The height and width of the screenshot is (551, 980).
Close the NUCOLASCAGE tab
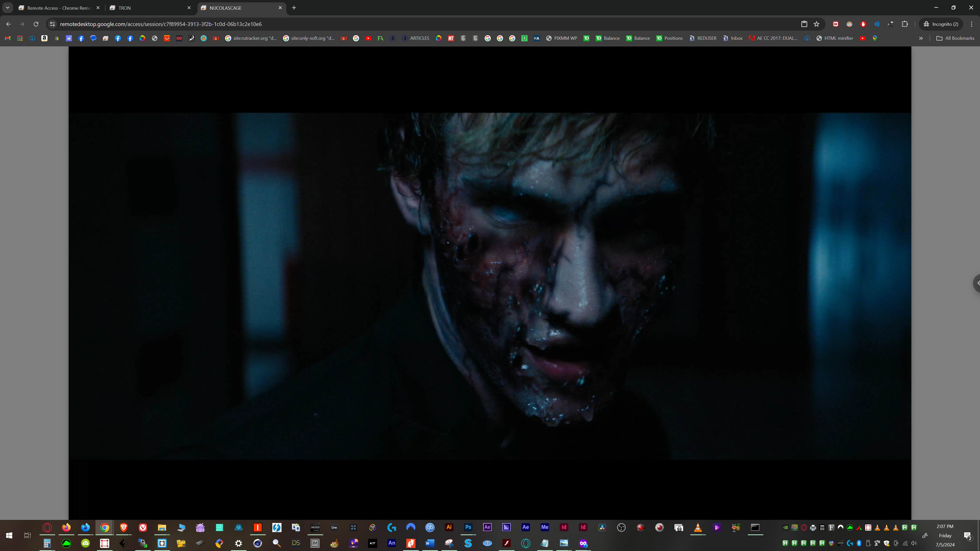(x=280, y=8)
